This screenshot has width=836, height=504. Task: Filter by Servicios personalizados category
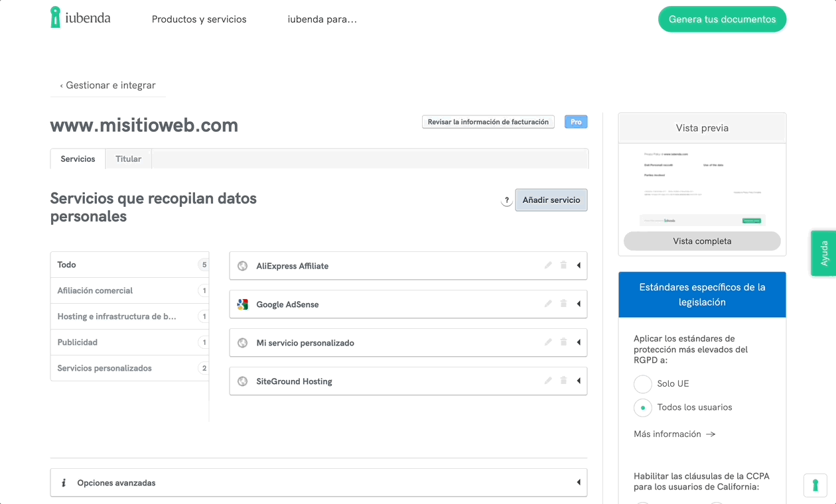tap(105, 368)
